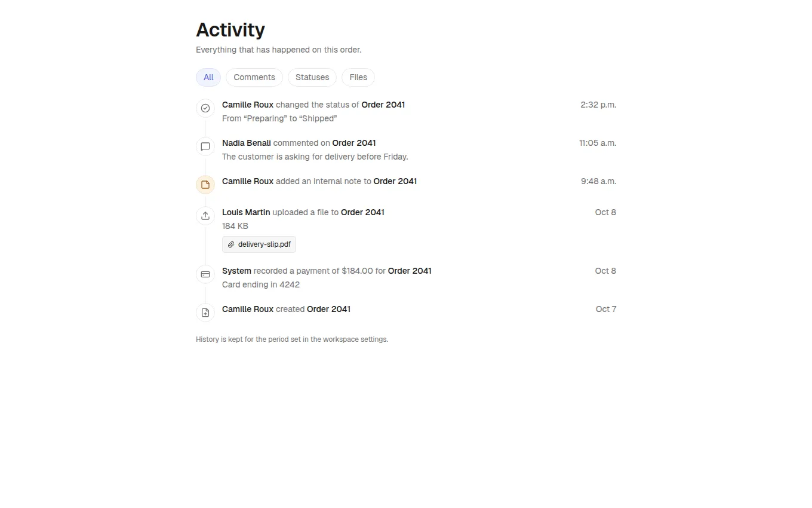Switch to the Comments filter
Image resolution: width=812 pixels, height=508 pixels.
coord(254,77)
